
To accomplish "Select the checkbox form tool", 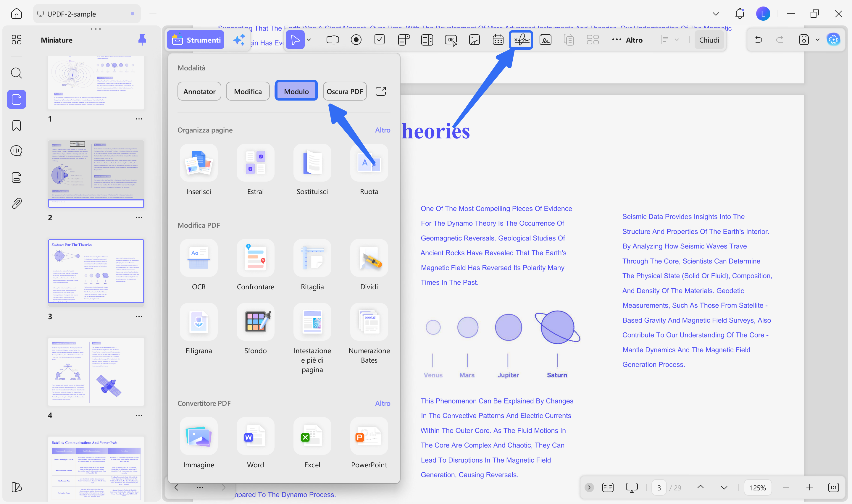I will coord(379,40).
